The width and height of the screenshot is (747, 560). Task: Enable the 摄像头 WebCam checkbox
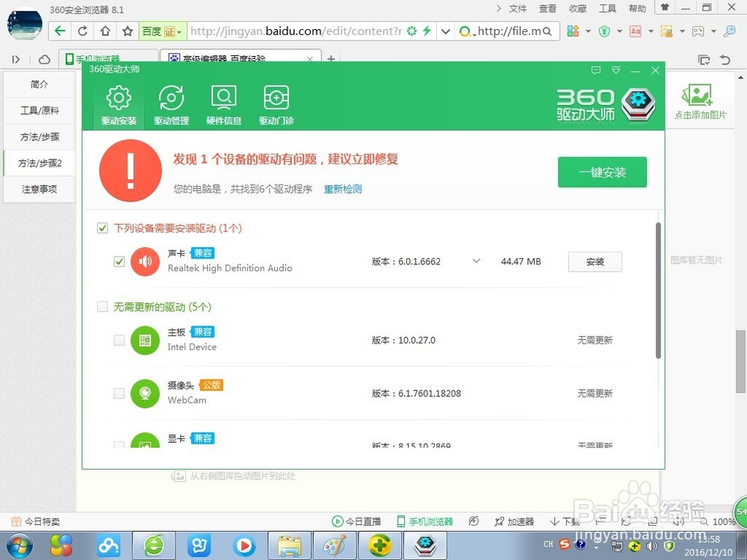click(x=119, y=393)
